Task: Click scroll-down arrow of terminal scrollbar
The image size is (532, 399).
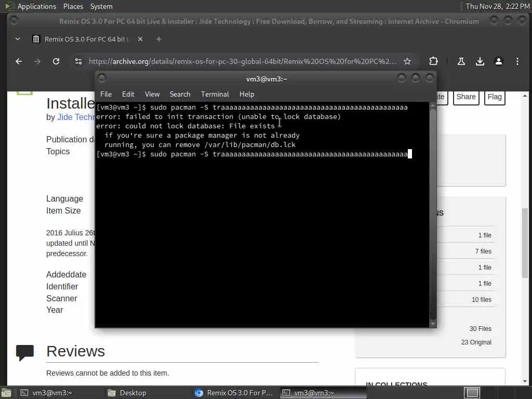Action: 433,324
